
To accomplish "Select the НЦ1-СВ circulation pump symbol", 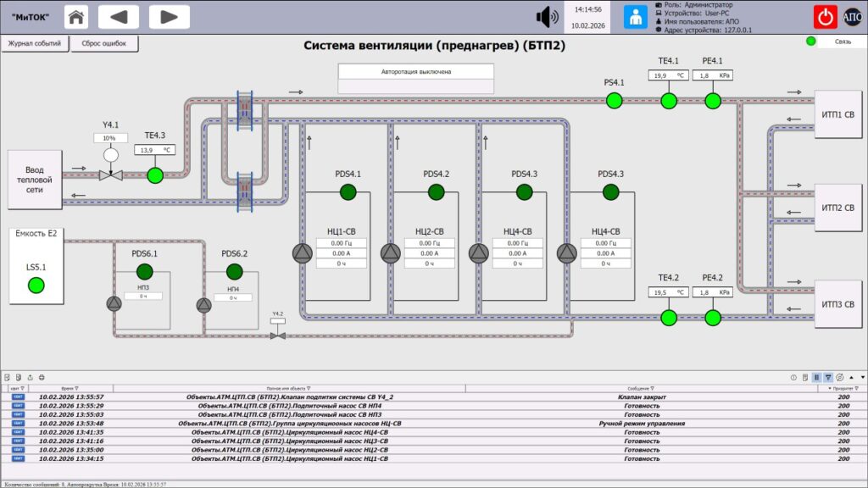I will 303,253.
